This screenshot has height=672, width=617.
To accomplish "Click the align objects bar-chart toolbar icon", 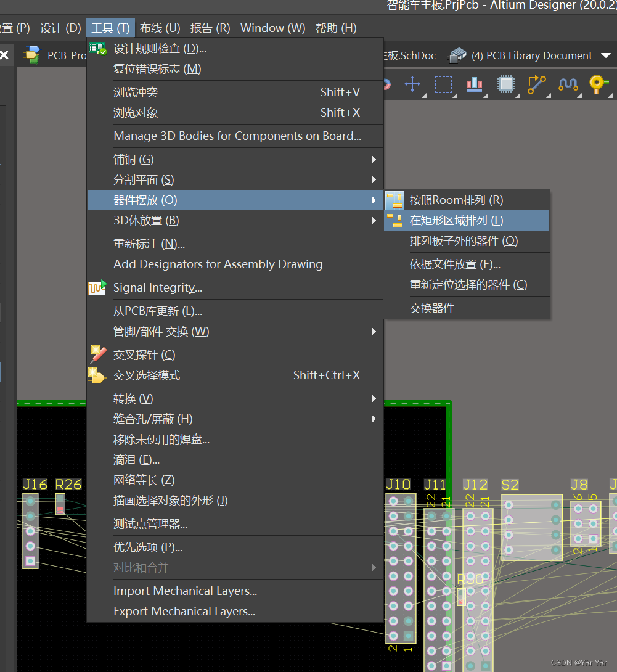I will tap(475, 84).
